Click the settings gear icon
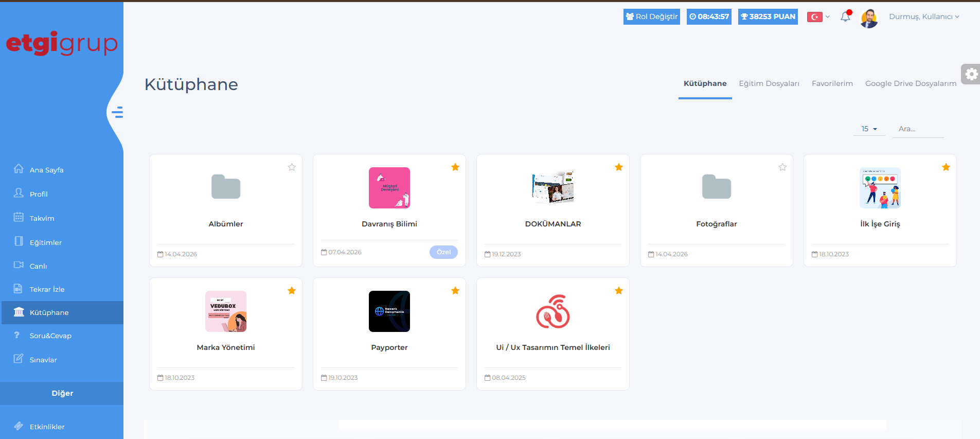980x439 pixels. pos(971,74)
